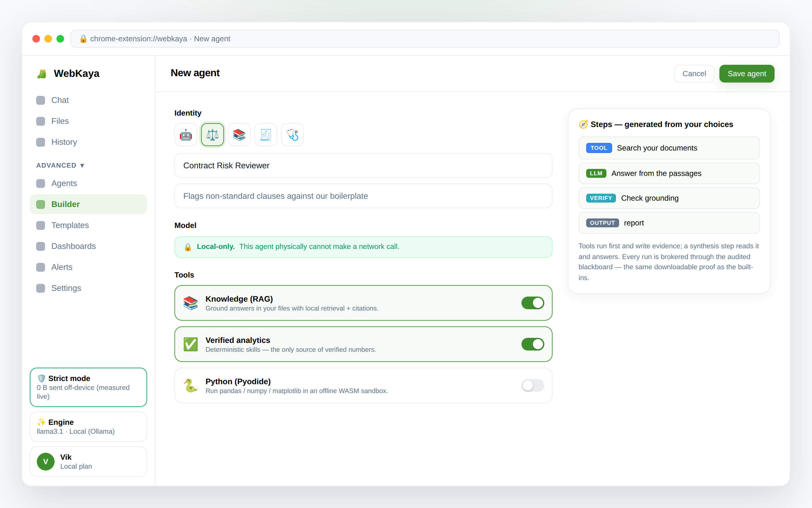Click the green window maximize dot
This screenshot has width=812, height=508.
(60, 39)
